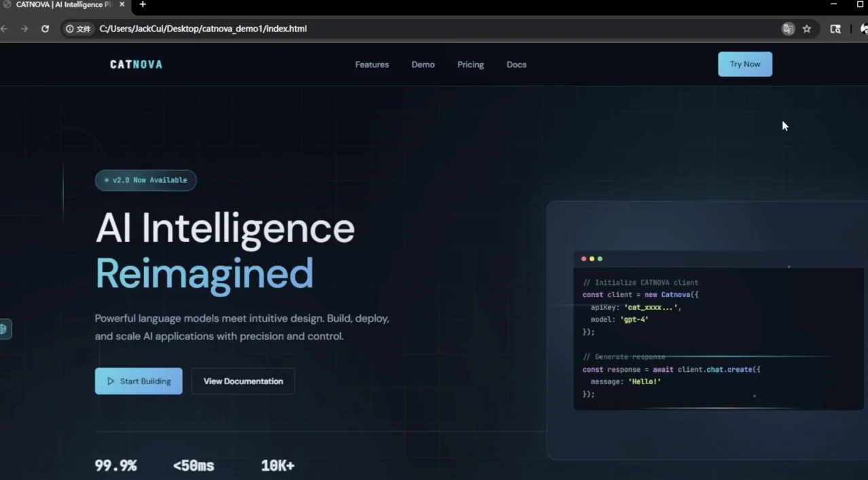Click the translate page icon in address bar
This screenshot has height=480, width=868.
click(788, 29)
